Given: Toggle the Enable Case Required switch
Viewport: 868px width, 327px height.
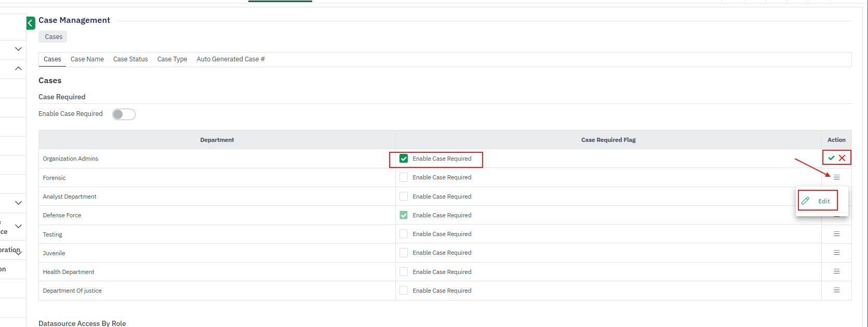Looking at the screenshot, I should pos(124,114).
